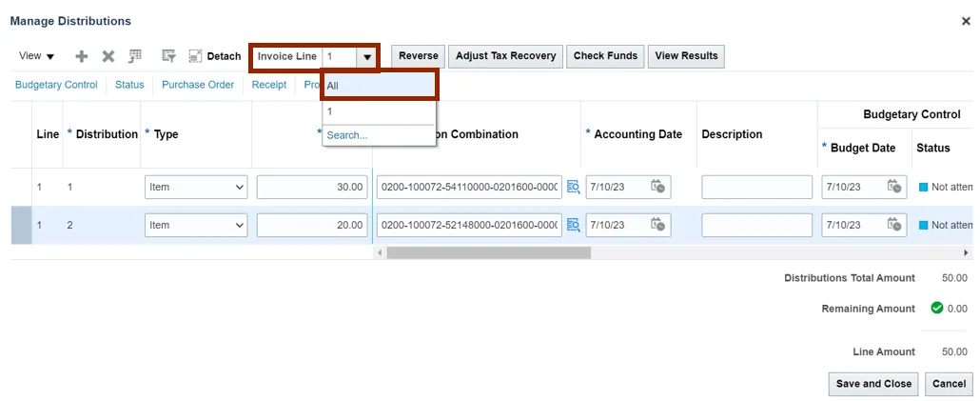
Task: Open Budget Date calendar for row 2
Action: coord(893,225)
